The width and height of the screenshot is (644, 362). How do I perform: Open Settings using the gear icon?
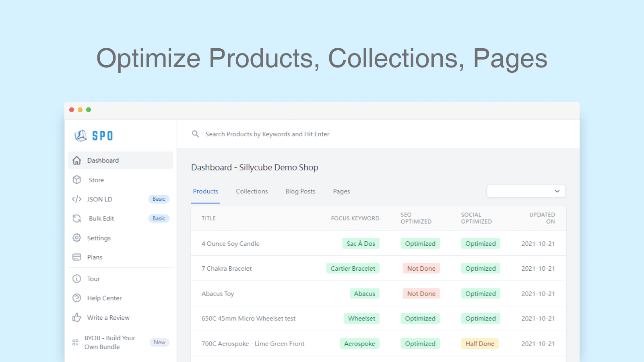(77, 238)
